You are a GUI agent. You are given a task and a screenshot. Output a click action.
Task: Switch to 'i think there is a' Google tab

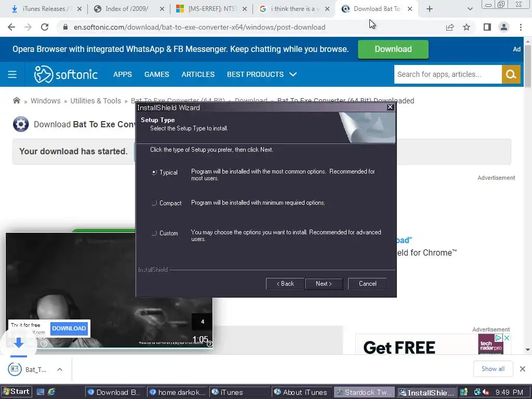tap(294, 9)
